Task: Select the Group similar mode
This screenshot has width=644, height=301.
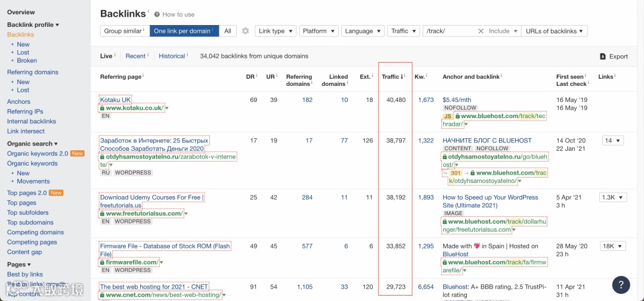Action: tap(123, 31)
